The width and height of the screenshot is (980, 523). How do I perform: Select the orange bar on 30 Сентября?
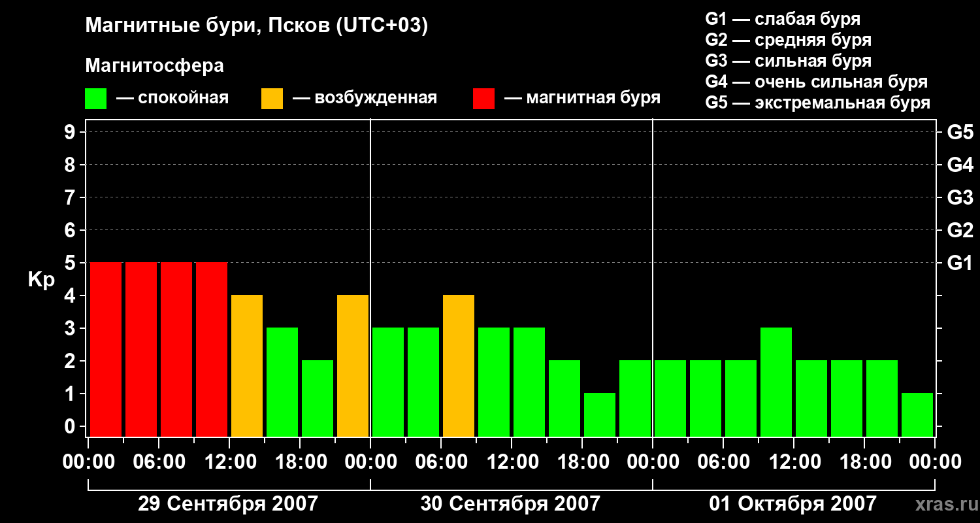(459, 365)
